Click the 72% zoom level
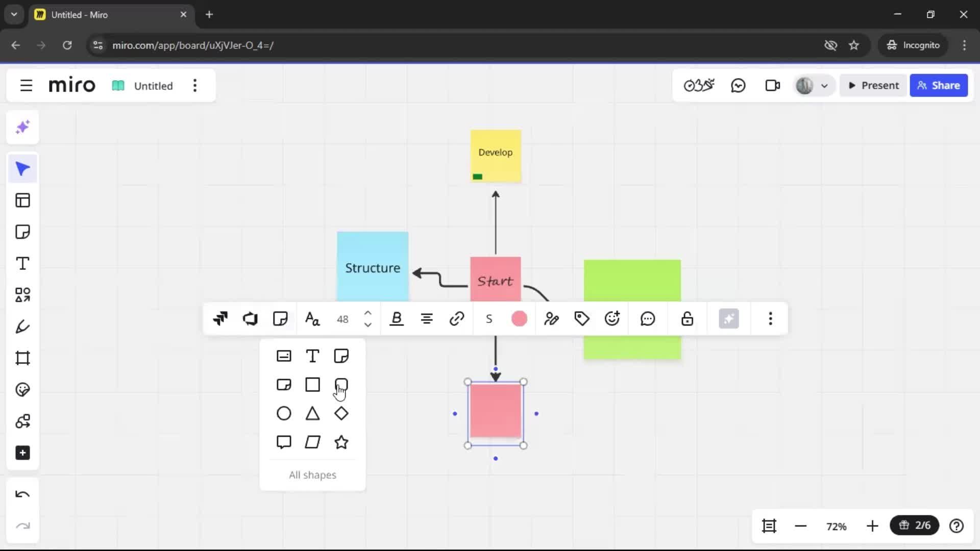 pyautogui.click(x=837, y=527)
